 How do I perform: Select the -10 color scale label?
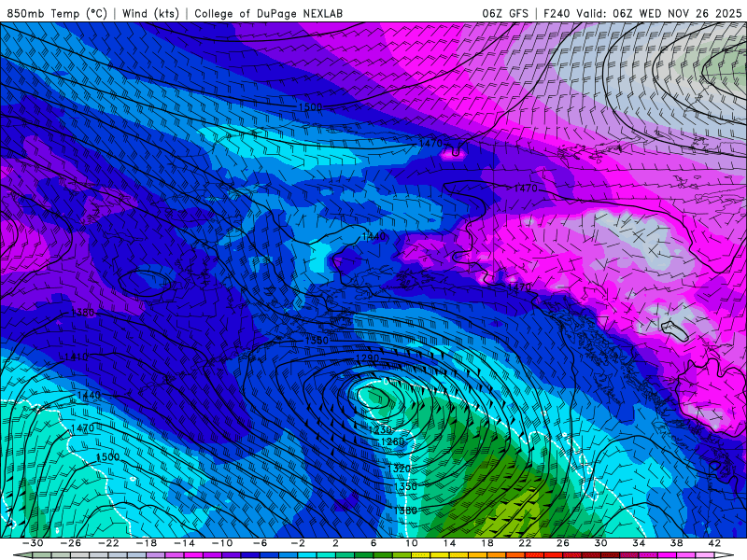tap(222, 543)
